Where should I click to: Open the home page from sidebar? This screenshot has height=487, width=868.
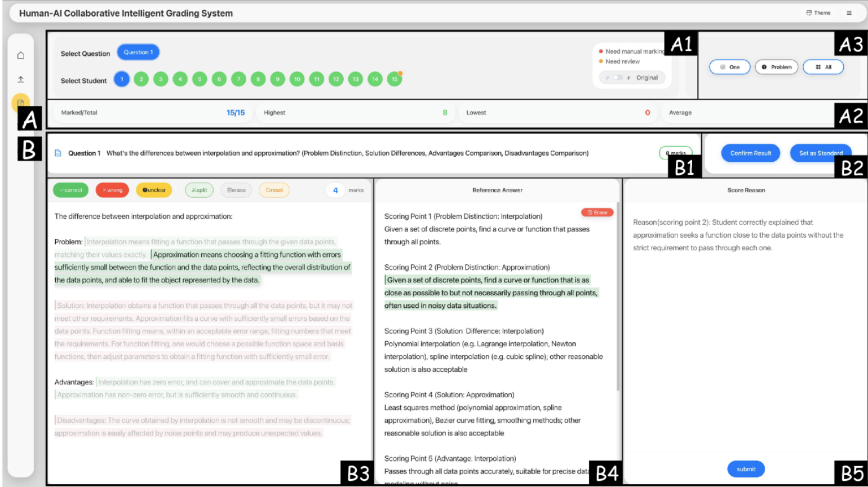(21, 55)
